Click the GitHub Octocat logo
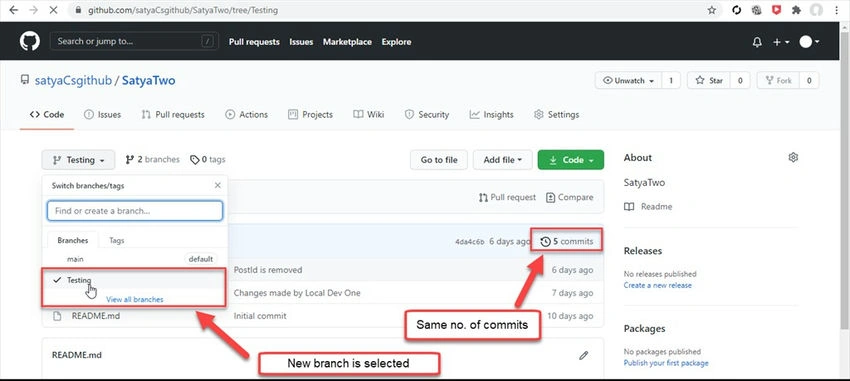The height and width of the screenshot is (381, 850). click(30, 42)
